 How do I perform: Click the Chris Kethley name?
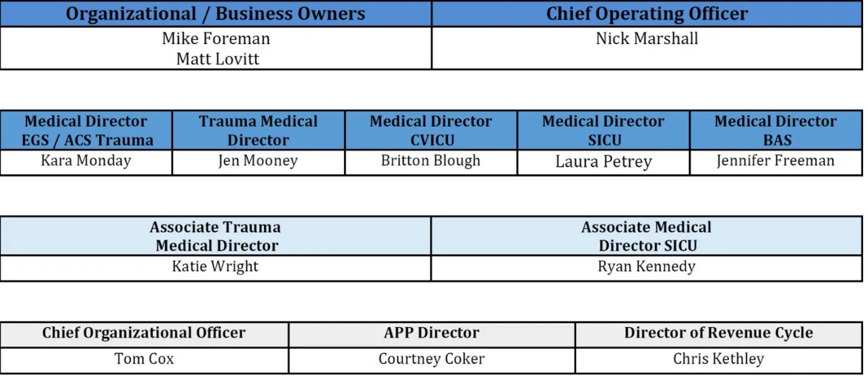719,359
